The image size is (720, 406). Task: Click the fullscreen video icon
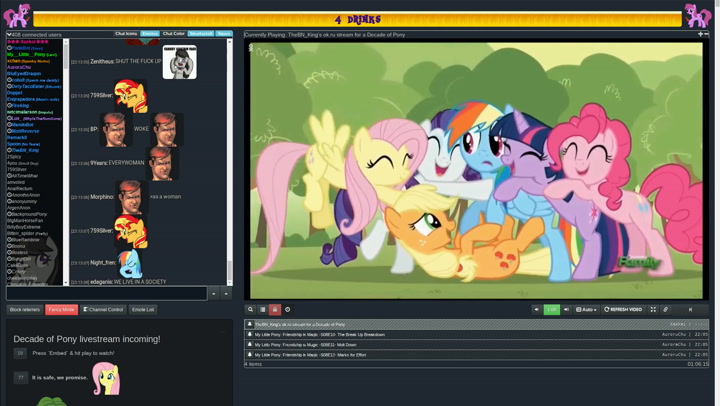tap(653, 310)
